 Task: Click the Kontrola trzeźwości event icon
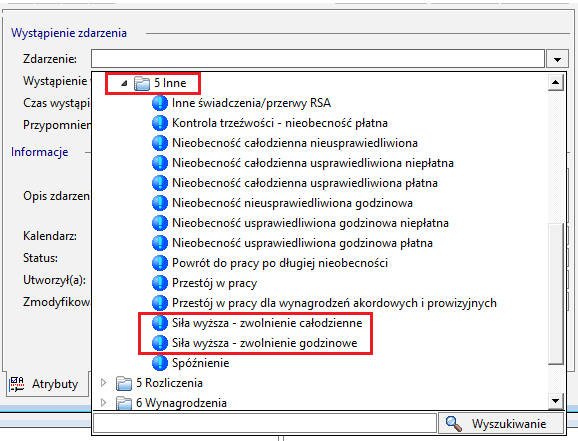pos(160,123)
